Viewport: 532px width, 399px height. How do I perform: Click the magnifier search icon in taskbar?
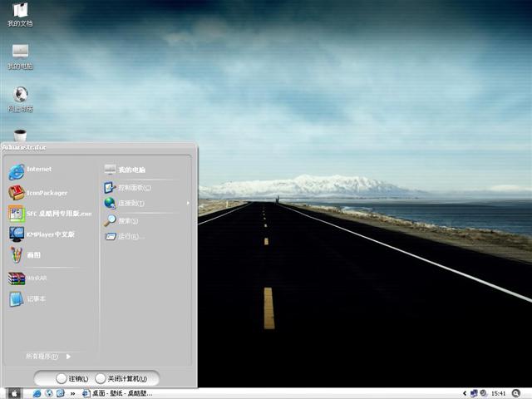pos(516,393)
